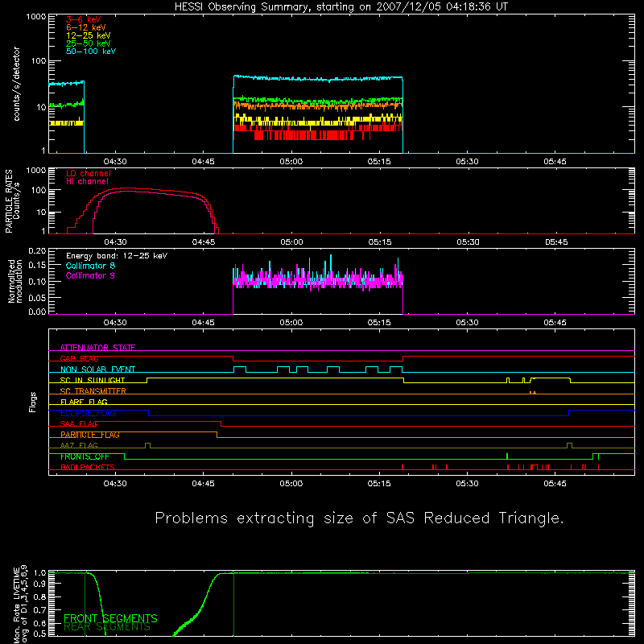Screen dimensions: 644x644
Task: Click the 05:15 tick label under modulation plot
Action: click(x=379, y=323)
